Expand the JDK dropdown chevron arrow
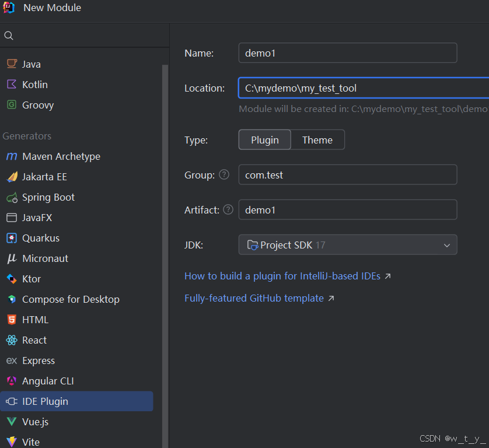489x448 pixels. tap(446, 246)
